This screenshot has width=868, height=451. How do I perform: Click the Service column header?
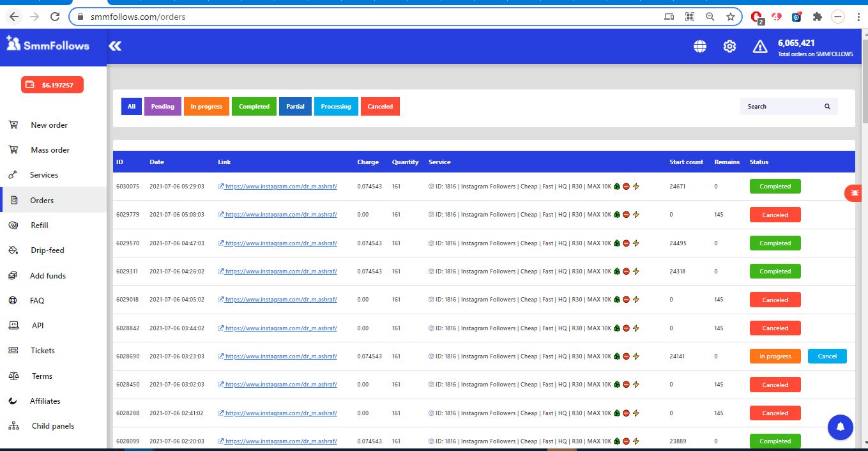[x=439, y=162]
